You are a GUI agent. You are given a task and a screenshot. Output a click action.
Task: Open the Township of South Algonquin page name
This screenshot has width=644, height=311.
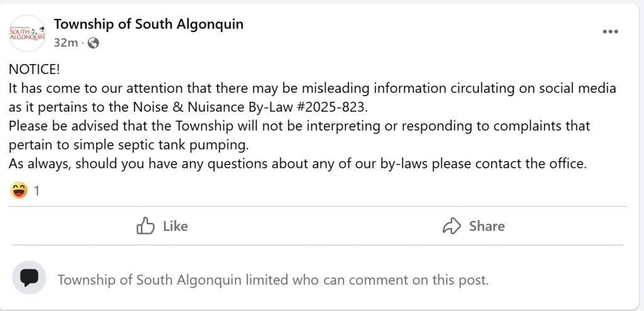(x=148, y=25)
